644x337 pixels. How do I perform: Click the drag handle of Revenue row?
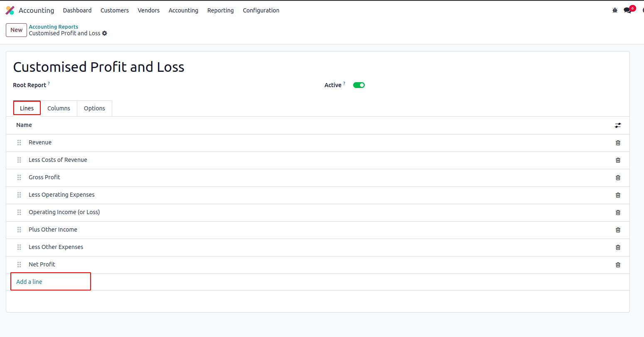point(19,143)
